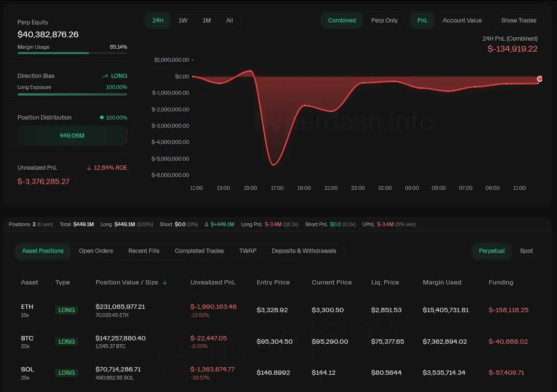Screen dimensions: 557x392
Task: Click the Funding column header
Action: 501,283
